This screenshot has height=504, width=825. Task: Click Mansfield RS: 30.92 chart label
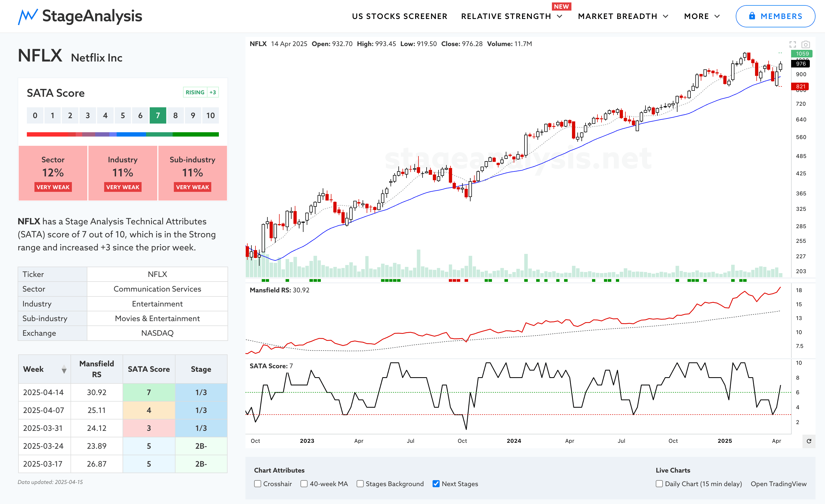coord(280,290)
